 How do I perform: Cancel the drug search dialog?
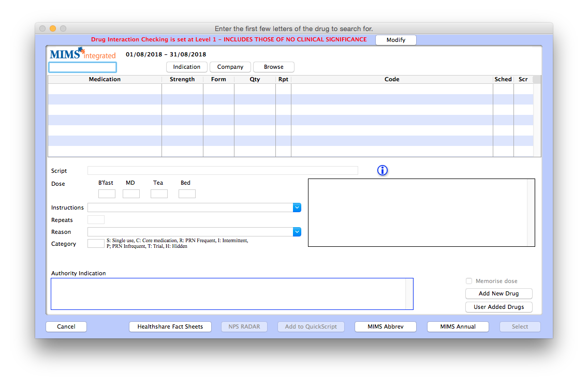click(66, 326)
